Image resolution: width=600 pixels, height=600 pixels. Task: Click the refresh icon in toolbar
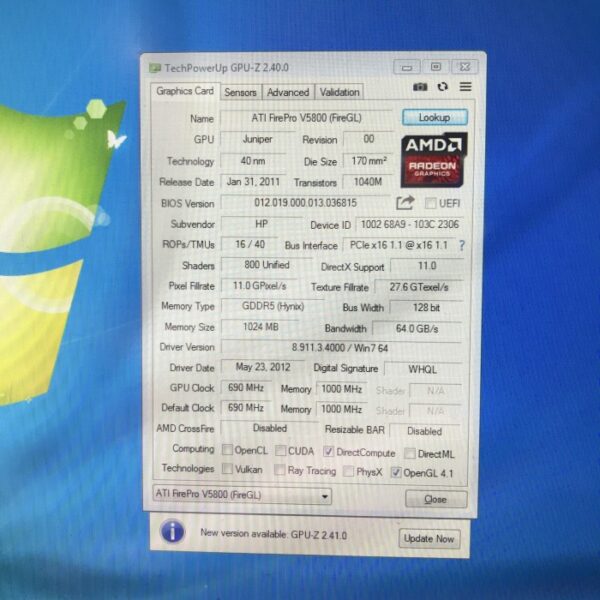click(442, 88)
